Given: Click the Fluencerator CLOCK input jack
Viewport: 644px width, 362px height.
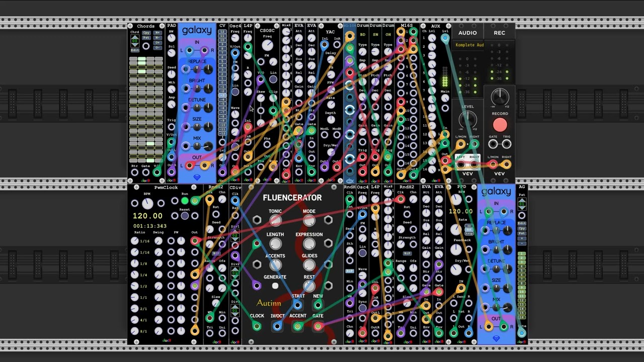Looking at the screenshot, I should [257, 327].
